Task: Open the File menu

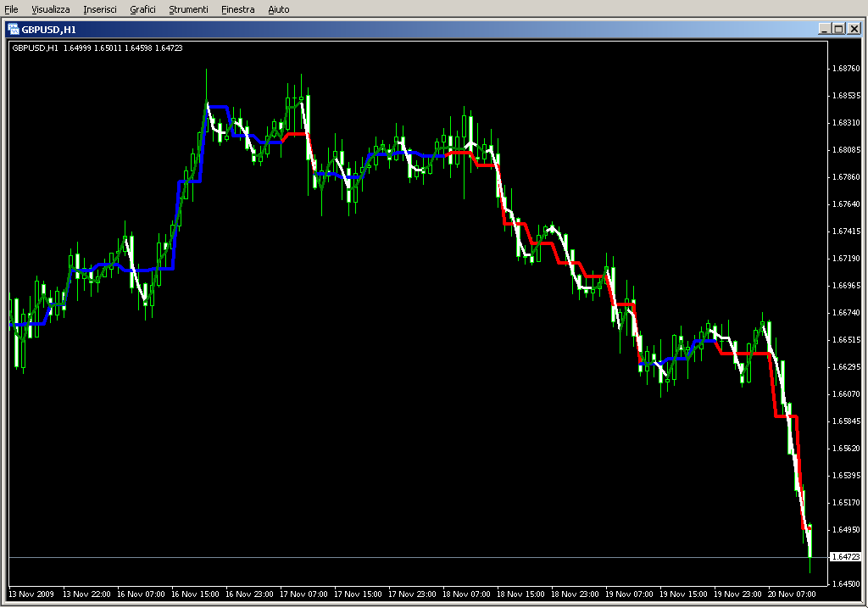Action: click(11, 9)
